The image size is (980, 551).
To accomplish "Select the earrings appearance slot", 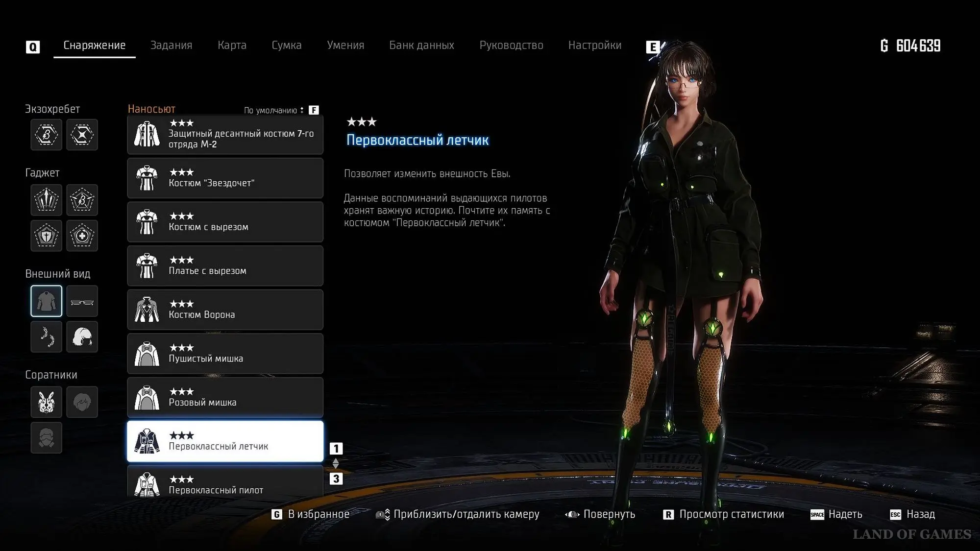I will (47, 337).
